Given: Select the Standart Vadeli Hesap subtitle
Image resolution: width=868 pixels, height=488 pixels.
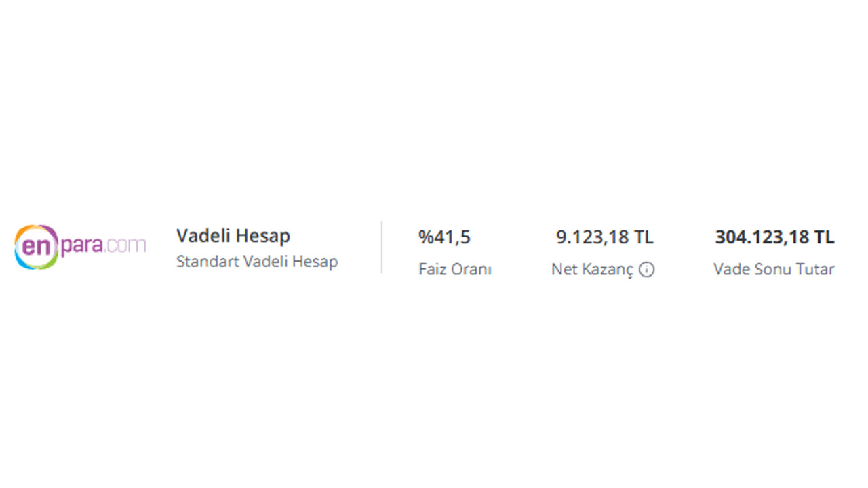Looking at the screenshot, I should pyautogui.click(x=257, y=261).
